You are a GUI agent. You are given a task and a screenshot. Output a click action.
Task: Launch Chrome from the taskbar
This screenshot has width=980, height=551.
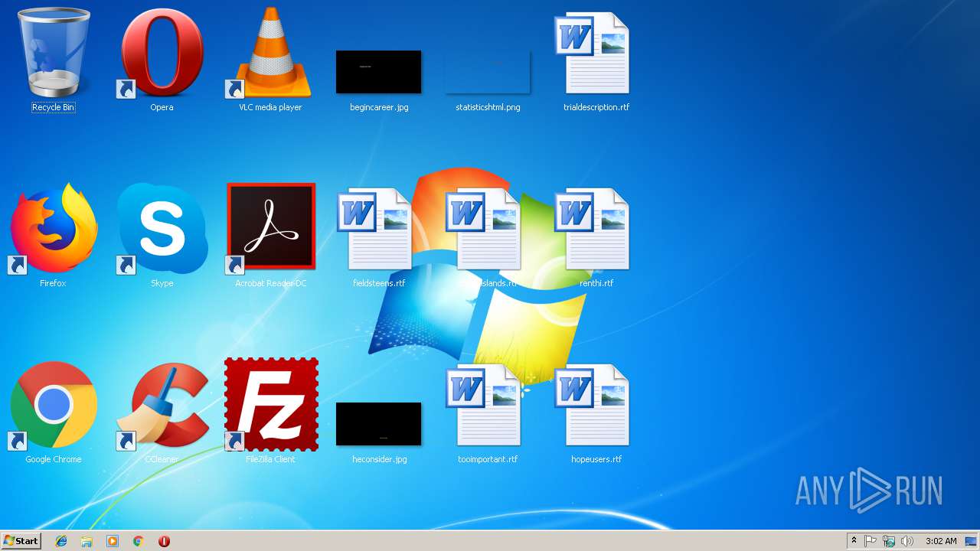tap(139, 541)
